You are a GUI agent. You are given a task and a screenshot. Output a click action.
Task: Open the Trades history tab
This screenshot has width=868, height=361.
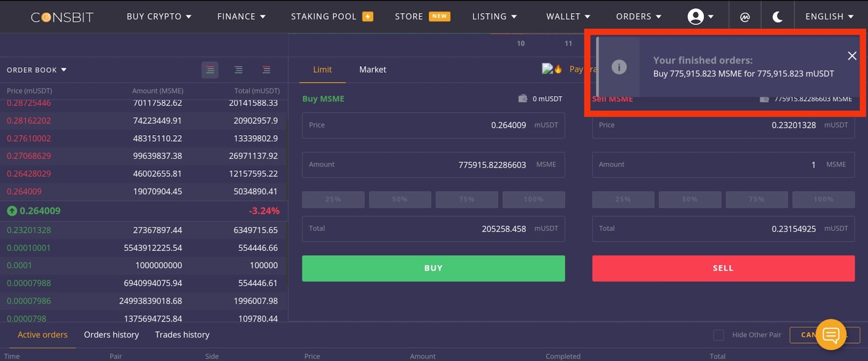point(182,335)
